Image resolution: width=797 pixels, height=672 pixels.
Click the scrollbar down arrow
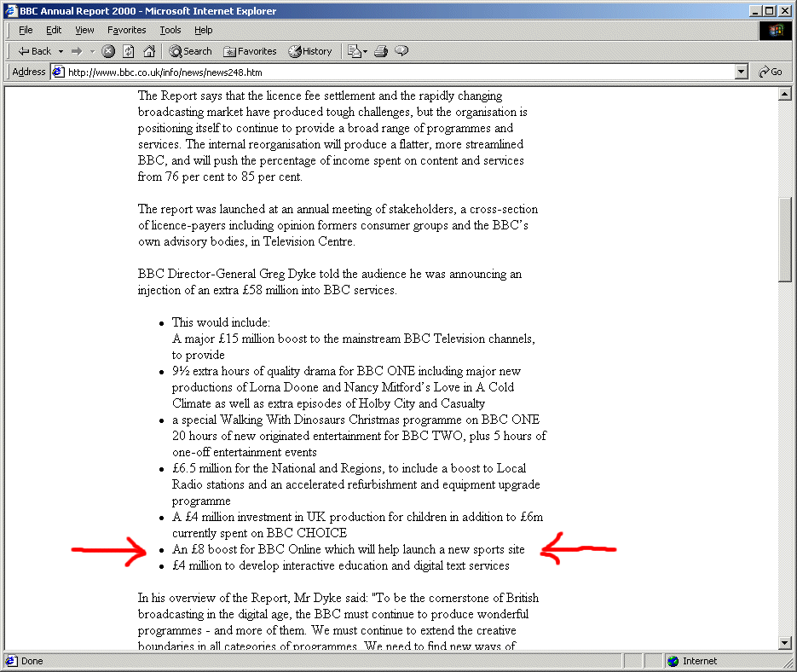coord(785,643)
